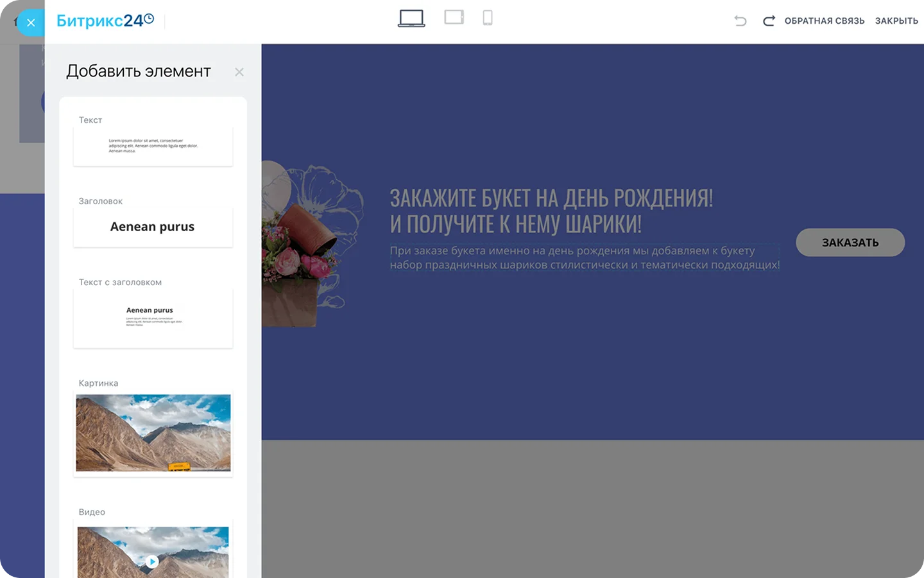Click the ЗАКАЗАТЬ button
924x578 pixels.
click(850, 242)
